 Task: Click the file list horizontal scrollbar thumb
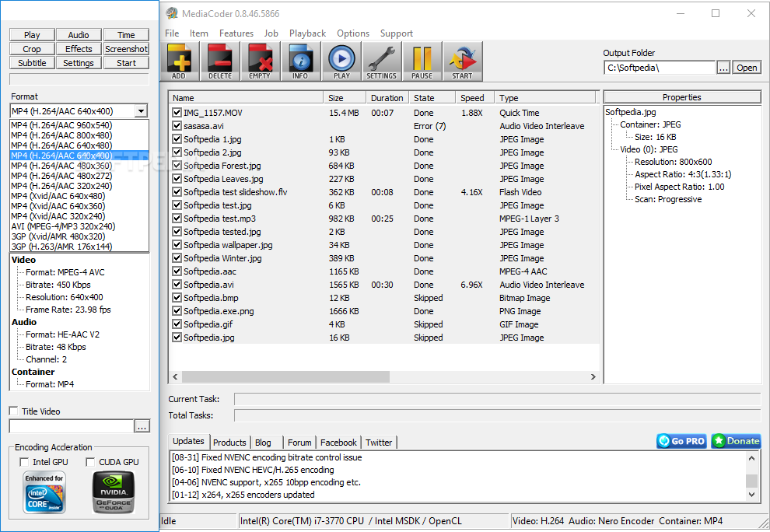pos(285,376)
